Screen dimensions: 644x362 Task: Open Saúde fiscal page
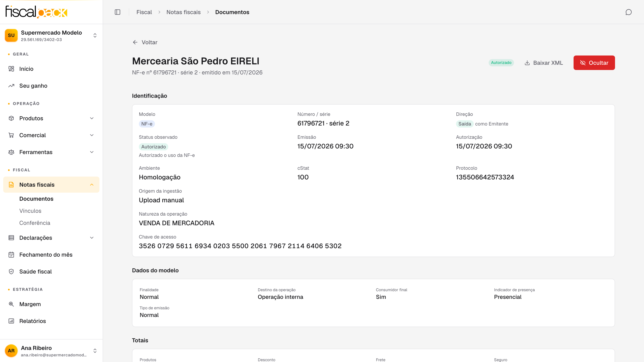(51, 271)
